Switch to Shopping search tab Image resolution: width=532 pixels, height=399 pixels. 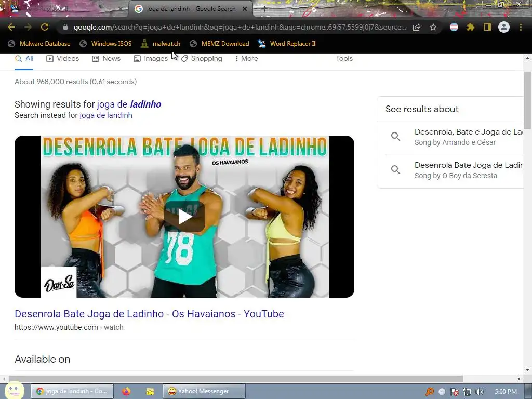(202, 58)
